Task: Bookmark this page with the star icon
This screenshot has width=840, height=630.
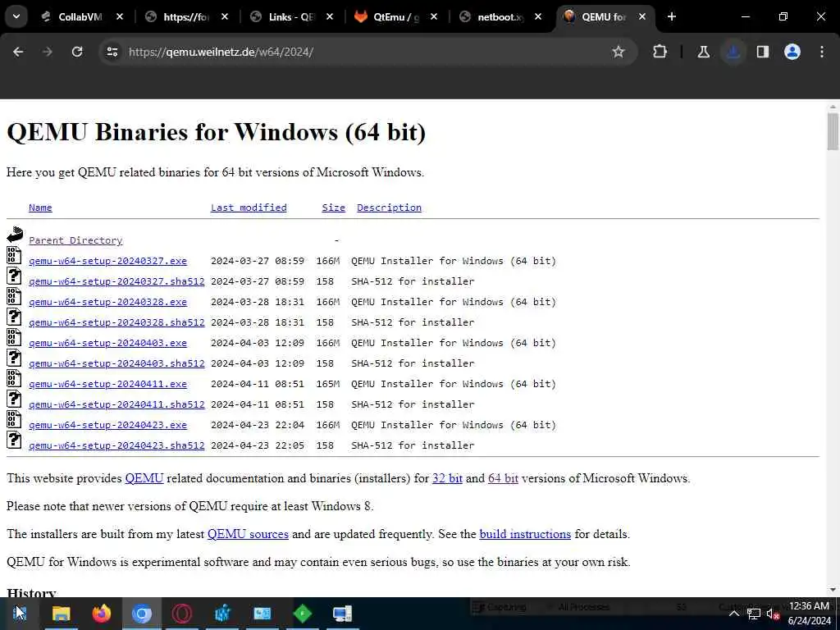Action: click(619, 52)
